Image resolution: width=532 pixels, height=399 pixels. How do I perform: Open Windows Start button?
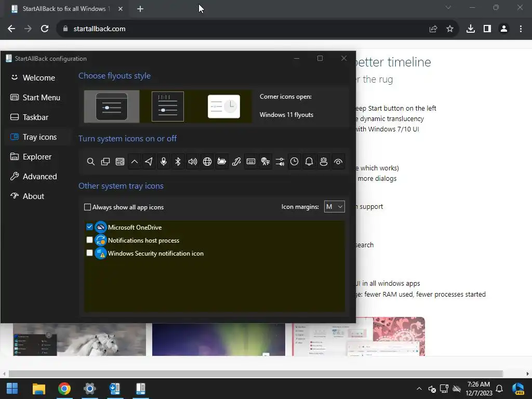pyautogui.click(x=12, y=389)
